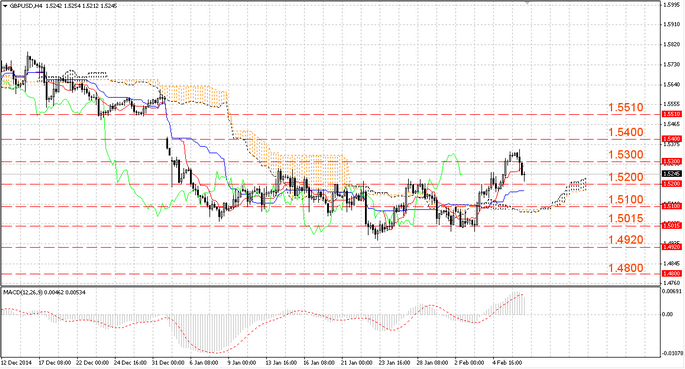This screenshot has height=369, width=685.
Task: Click the 12 Dec 2014 date label
Action: [x=15, y=363]
